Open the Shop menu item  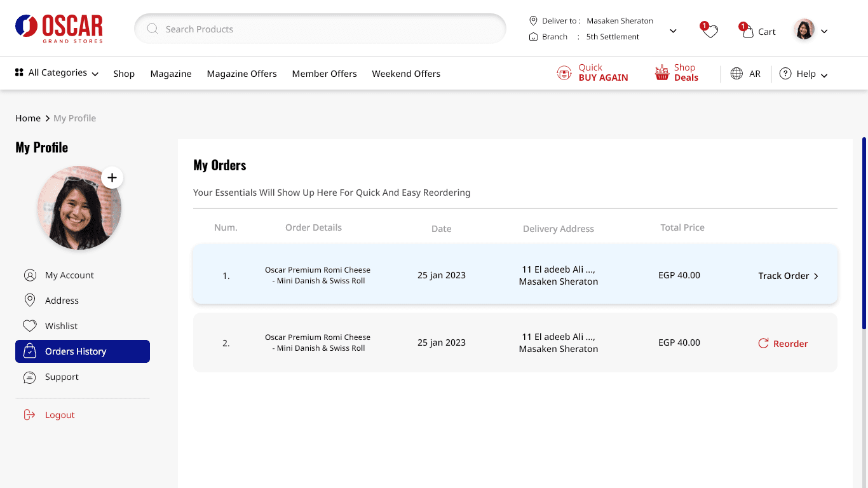pos(124,74)
